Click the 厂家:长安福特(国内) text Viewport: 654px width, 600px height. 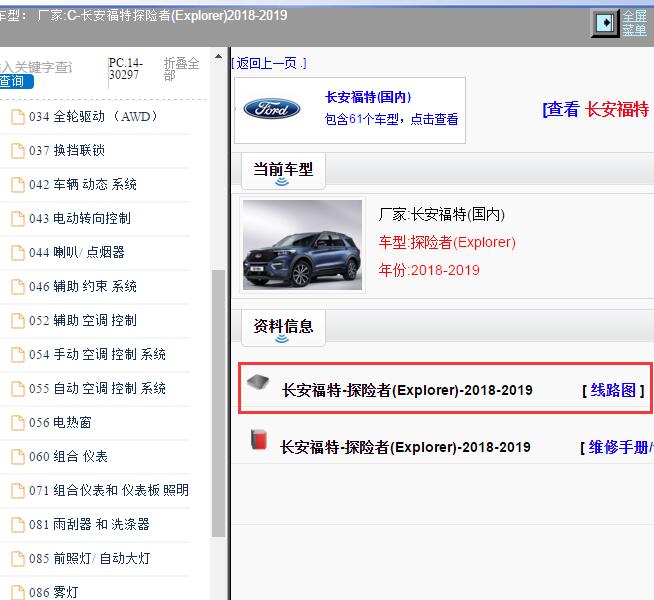point(442,214)
